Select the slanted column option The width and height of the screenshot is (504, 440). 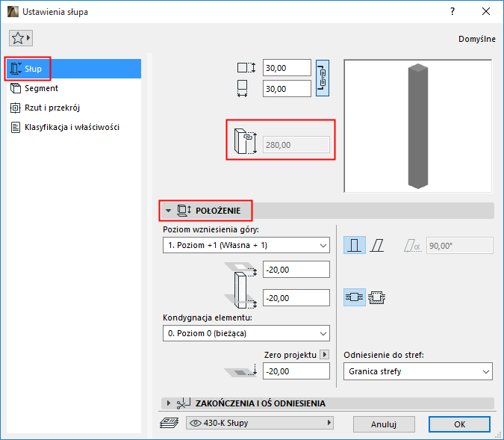pyautogui.click(x=377, y=246)
